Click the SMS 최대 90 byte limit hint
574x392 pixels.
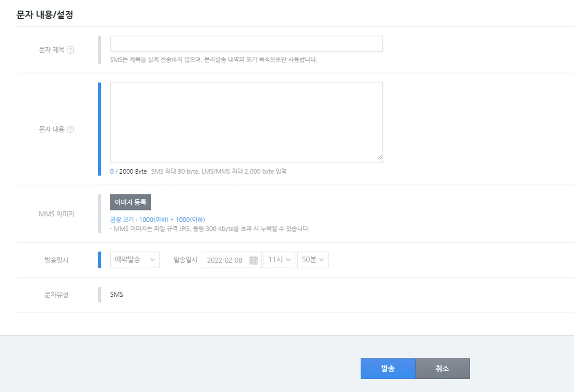click(219, 171)
